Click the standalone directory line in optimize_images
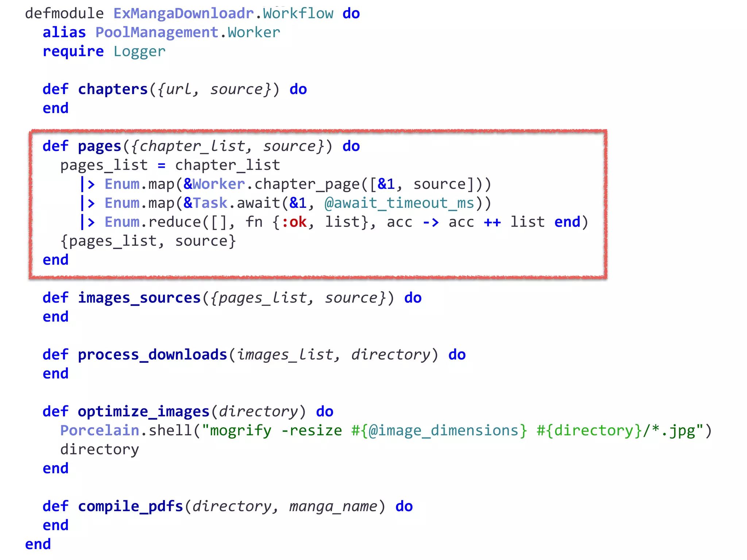 click(x=100, y=450)
